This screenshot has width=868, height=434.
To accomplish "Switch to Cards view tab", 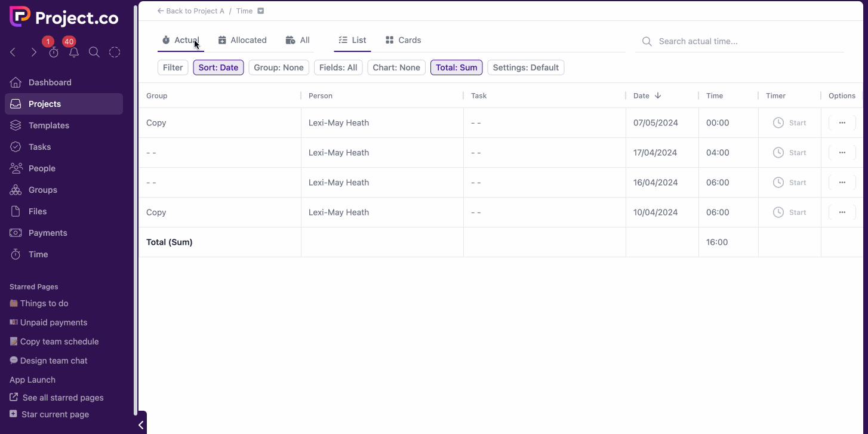I will click(x=403, y=40).
